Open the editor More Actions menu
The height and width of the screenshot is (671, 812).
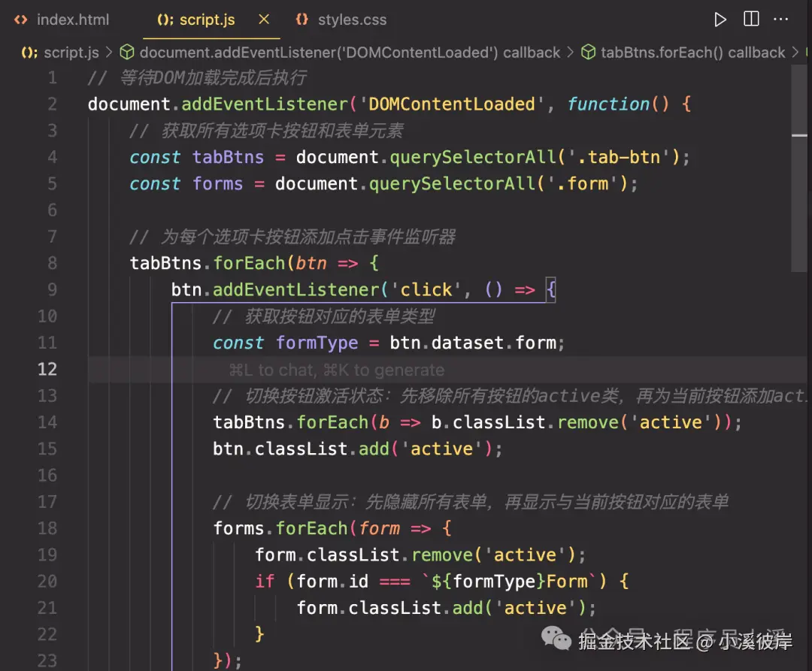(780, 19)
